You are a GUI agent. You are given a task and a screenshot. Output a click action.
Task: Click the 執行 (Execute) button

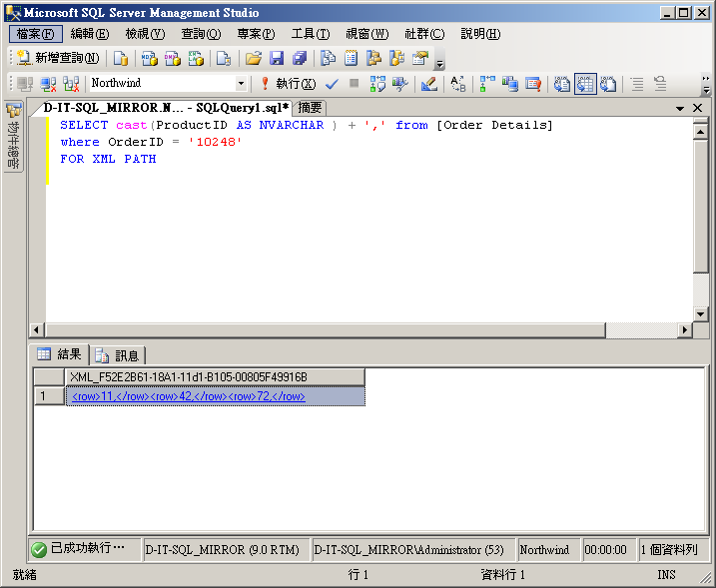point(288,84)
